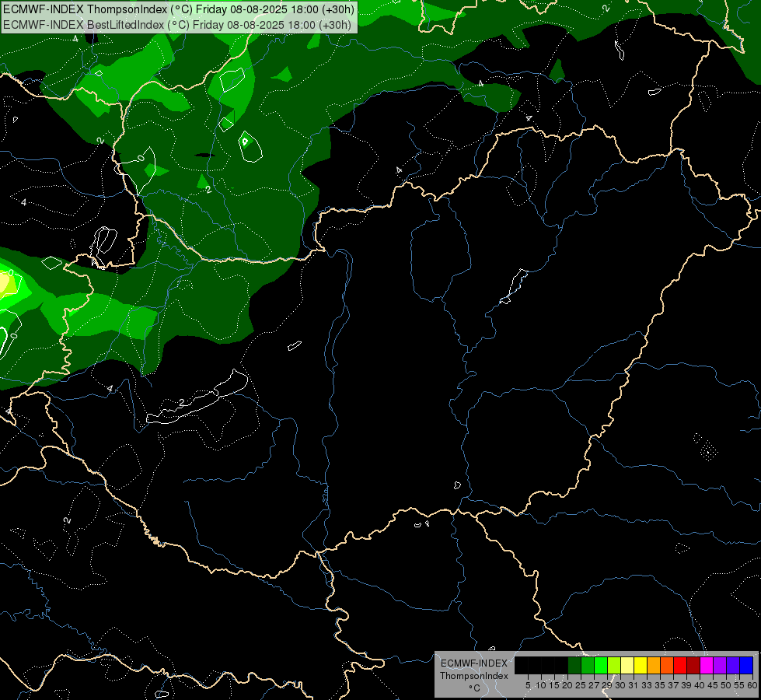Select the violet 50-55 legend swatch
Image resolution: width=761 pixels, height=700 pixels.
tap(733, 665)
